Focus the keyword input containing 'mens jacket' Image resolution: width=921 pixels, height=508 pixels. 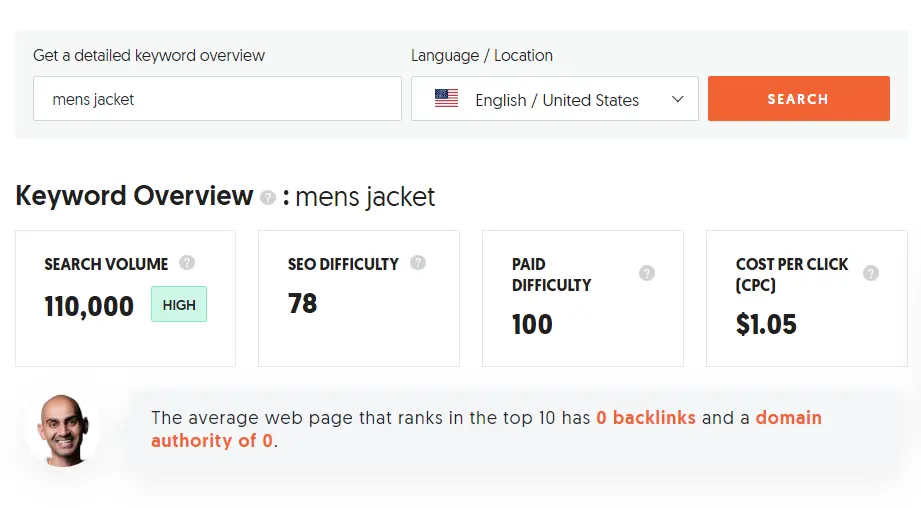tap(217, 99)
